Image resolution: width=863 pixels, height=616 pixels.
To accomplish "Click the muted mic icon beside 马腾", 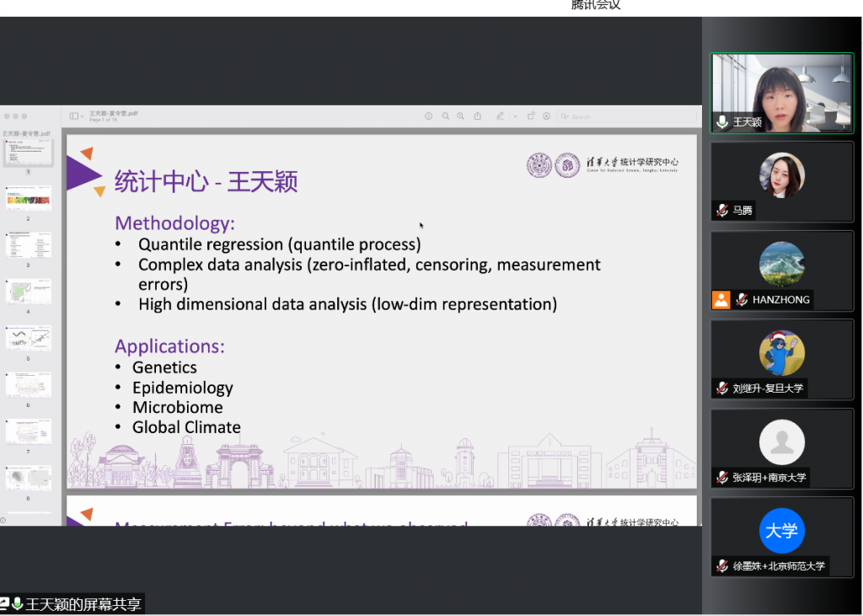I will pos(722,211).
